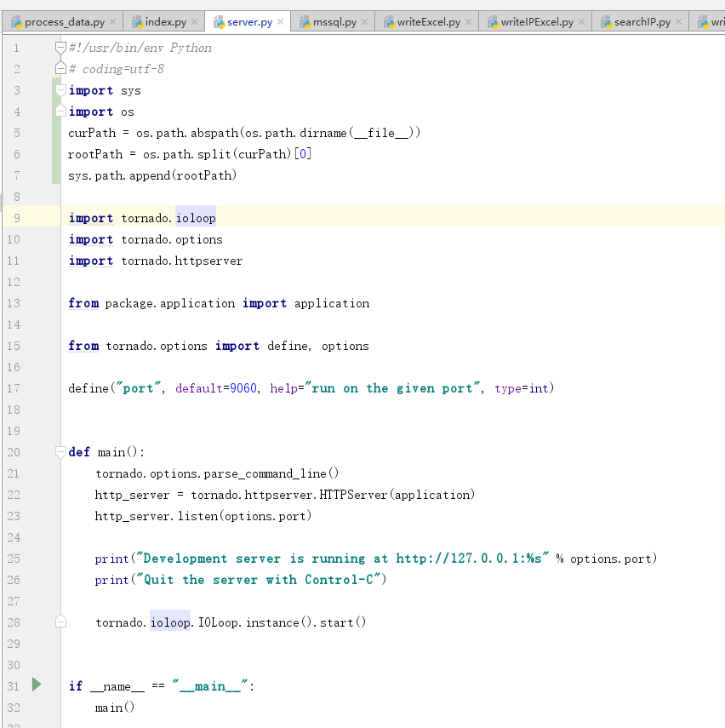725x728 pixels.
Task: Place cursor on 'ioloop' in line 9
Action: (x=196, y=218)
